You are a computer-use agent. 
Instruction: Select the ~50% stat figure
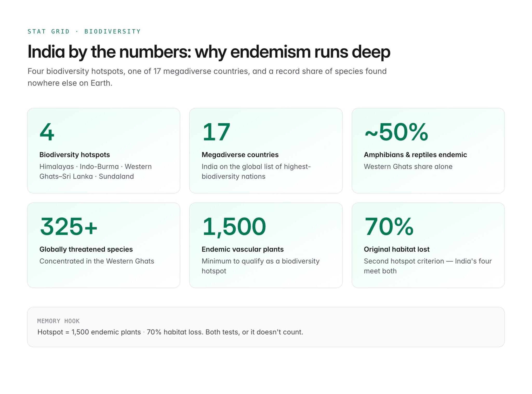click(x=396, y=132)
